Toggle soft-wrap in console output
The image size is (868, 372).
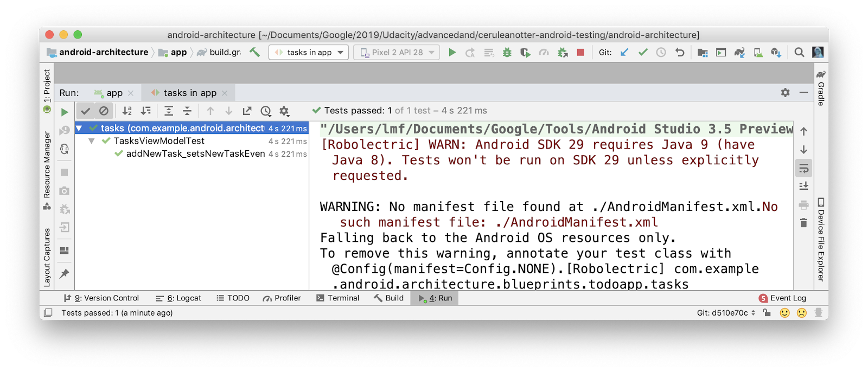803,168
